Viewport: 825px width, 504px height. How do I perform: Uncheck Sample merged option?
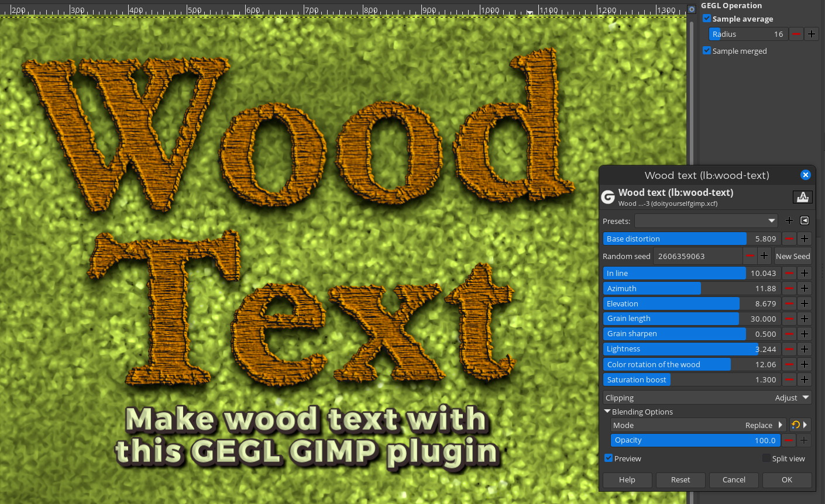coord(707,51)
